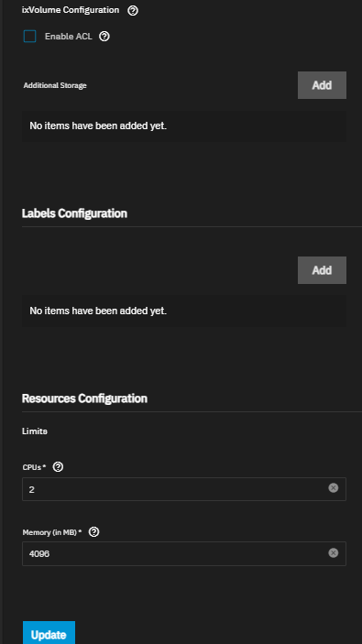362x644 pixels.
Task: Clear the CPUs field with its X icon
Action: click(x=334, y=488)
